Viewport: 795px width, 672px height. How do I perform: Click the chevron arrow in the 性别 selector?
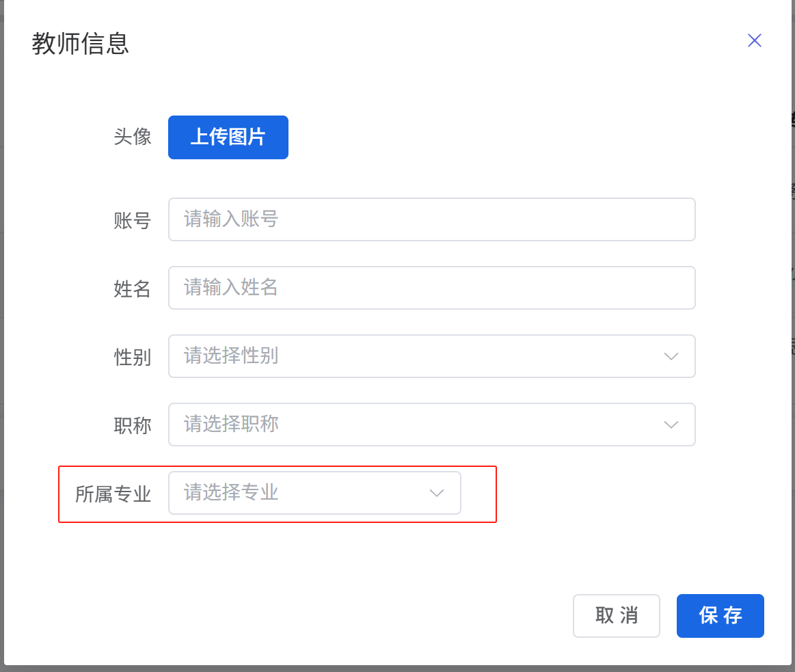tap(671, 356)
